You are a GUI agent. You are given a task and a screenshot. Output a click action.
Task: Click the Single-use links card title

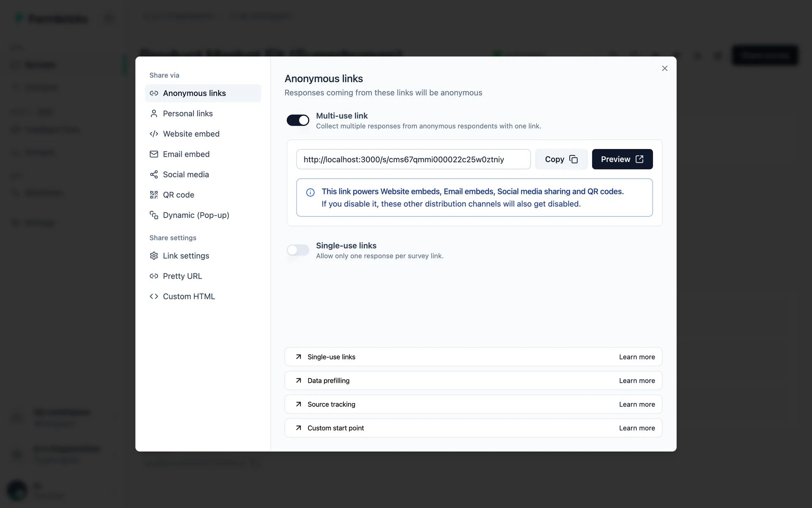pyautogui.click(x=331, y=357)
